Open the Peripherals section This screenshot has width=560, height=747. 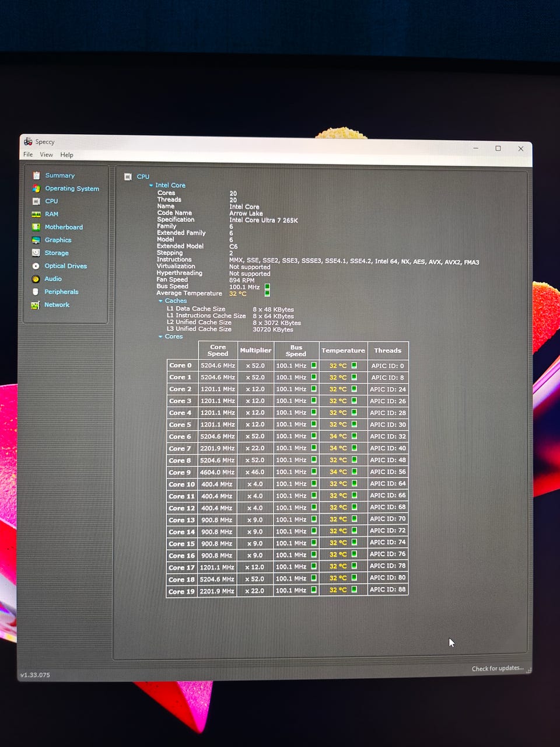61,292
